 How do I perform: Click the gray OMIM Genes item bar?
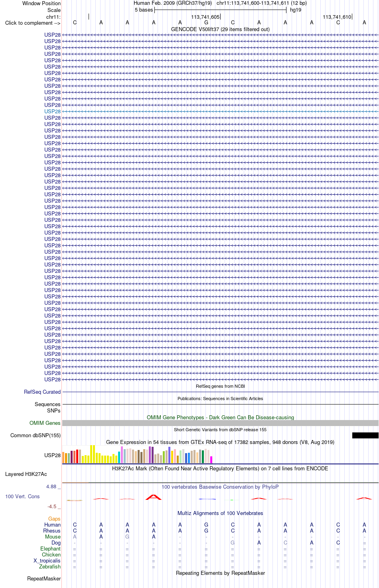pos(220,423)
